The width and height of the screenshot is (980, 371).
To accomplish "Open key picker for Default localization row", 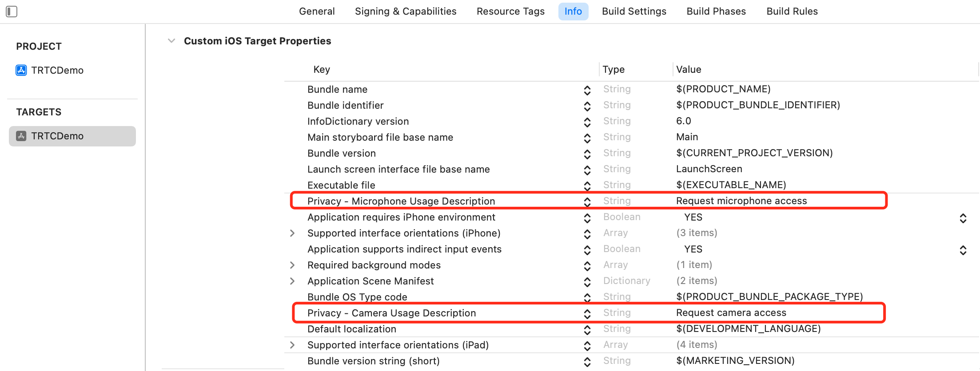I will (x=587, y=330).
